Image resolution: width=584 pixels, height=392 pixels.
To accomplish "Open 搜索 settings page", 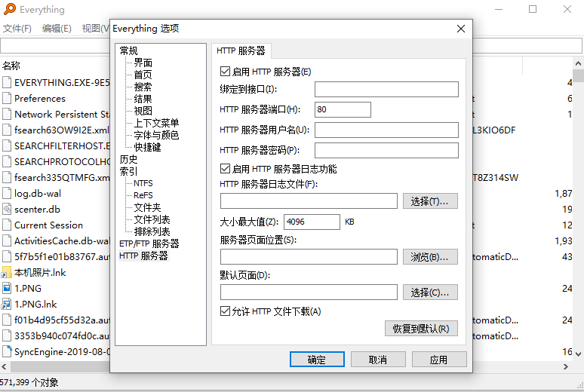I will (x=143, y=87).
